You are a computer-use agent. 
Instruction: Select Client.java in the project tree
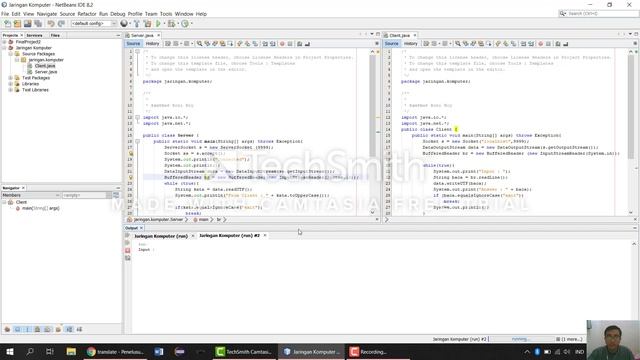pyautogui.click(x=44, y=66)
